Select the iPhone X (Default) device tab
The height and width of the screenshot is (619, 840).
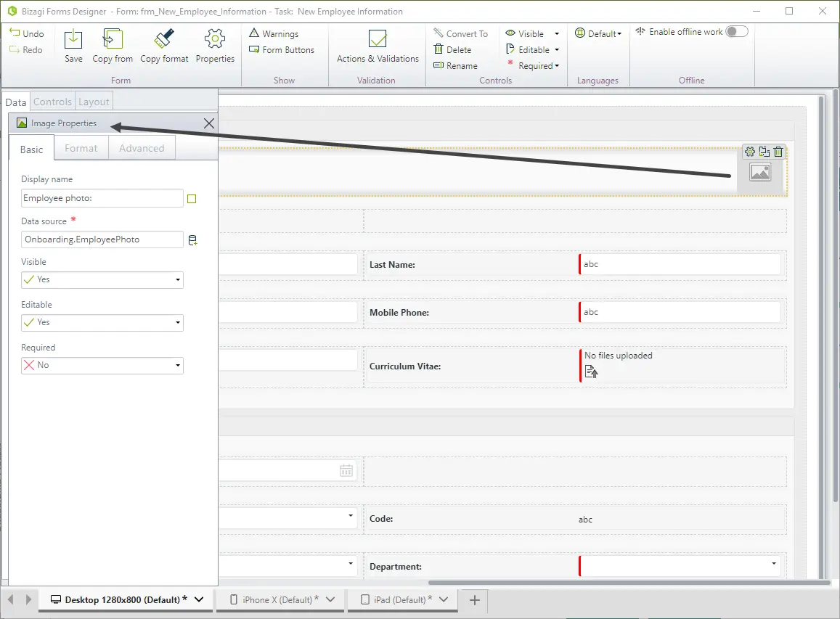282,599
